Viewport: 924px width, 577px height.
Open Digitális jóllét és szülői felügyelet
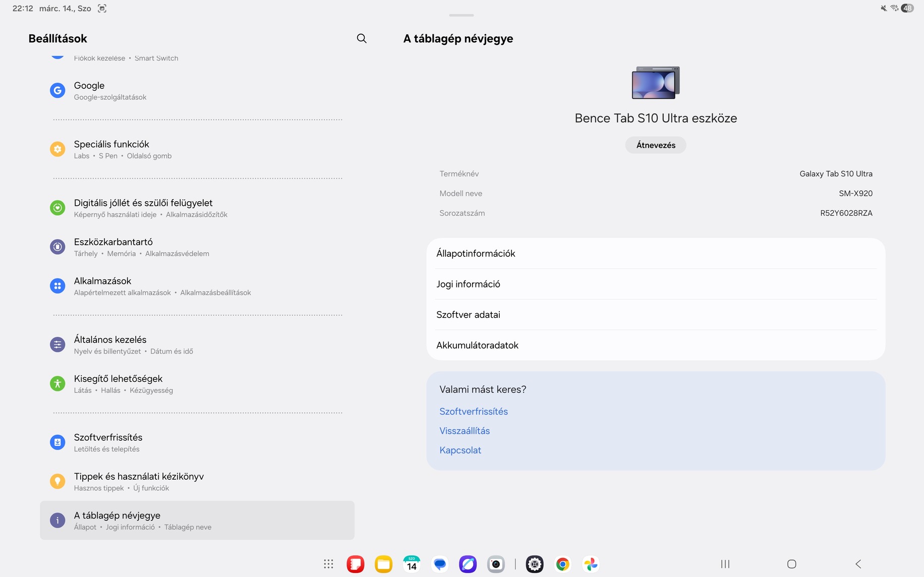coord(197,208)
